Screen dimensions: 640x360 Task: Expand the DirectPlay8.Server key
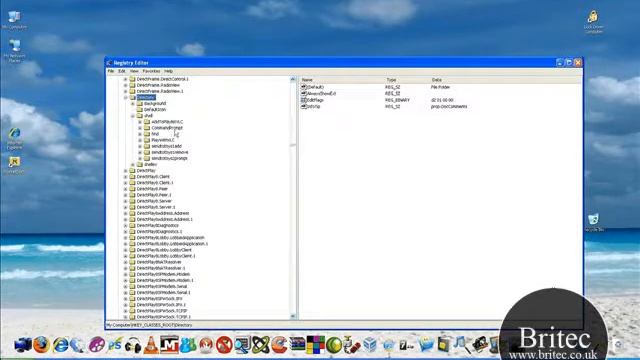(x=125, y=201)
